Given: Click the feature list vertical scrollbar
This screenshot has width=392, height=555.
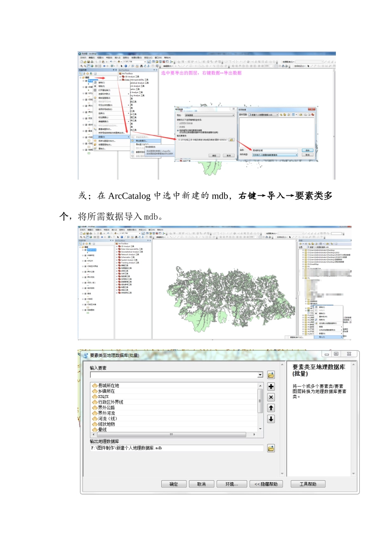Looking at the screenshot, I should [x=260, y=407].
